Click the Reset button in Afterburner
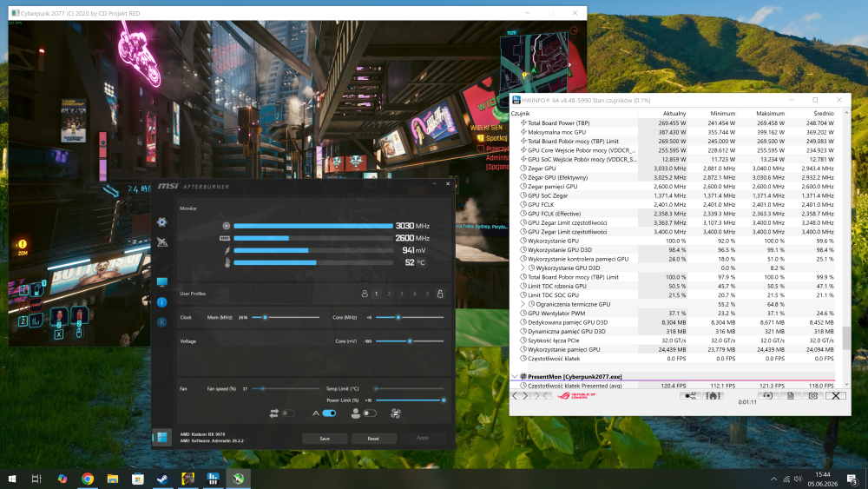 point(373,438)
